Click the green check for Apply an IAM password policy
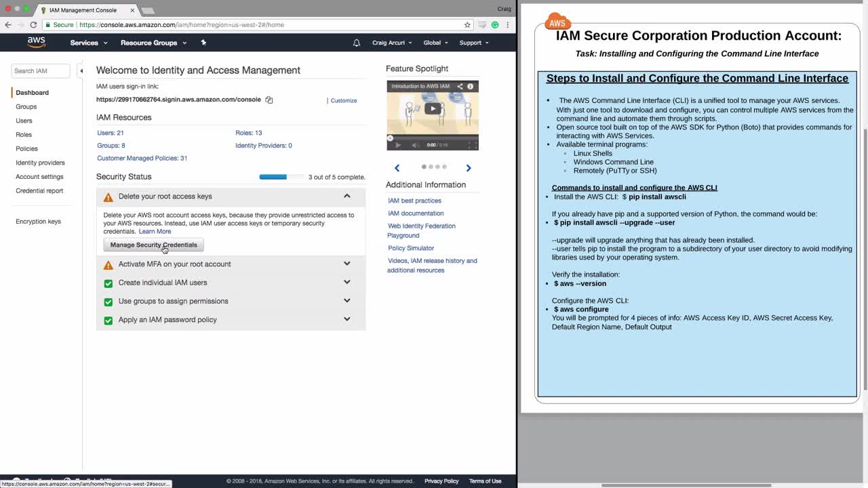The image size is (868, 488). click(x=108, y=320)
